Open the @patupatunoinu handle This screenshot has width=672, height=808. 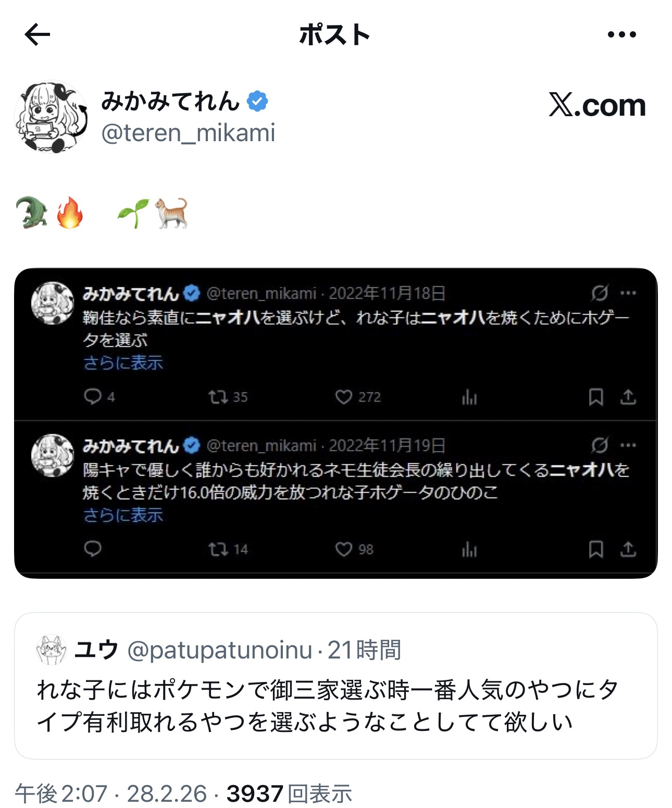[x=220, y=650]
